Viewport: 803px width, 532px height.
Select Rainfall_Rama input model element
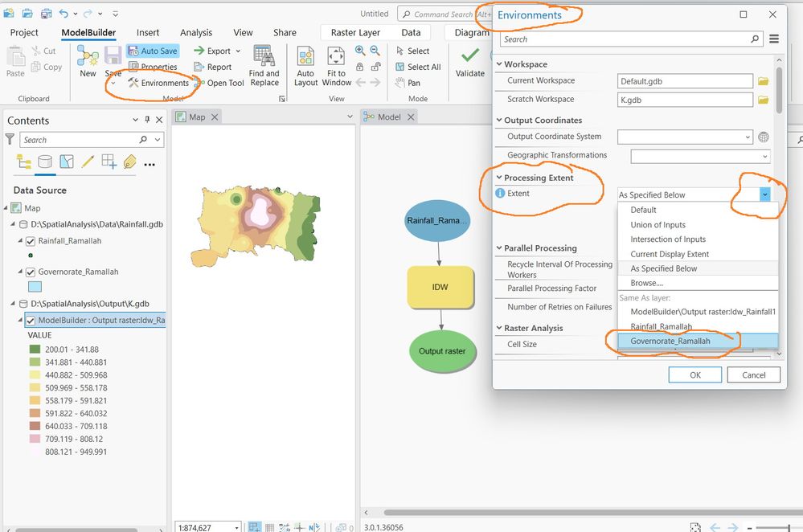pyautogui.click(x=436, y=221)
